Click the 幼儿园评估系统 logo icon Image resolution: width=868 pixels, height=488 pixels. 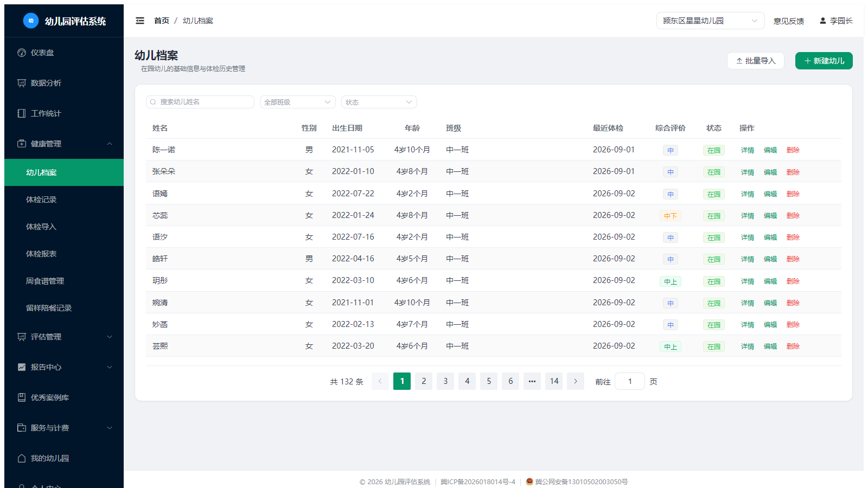31,21
